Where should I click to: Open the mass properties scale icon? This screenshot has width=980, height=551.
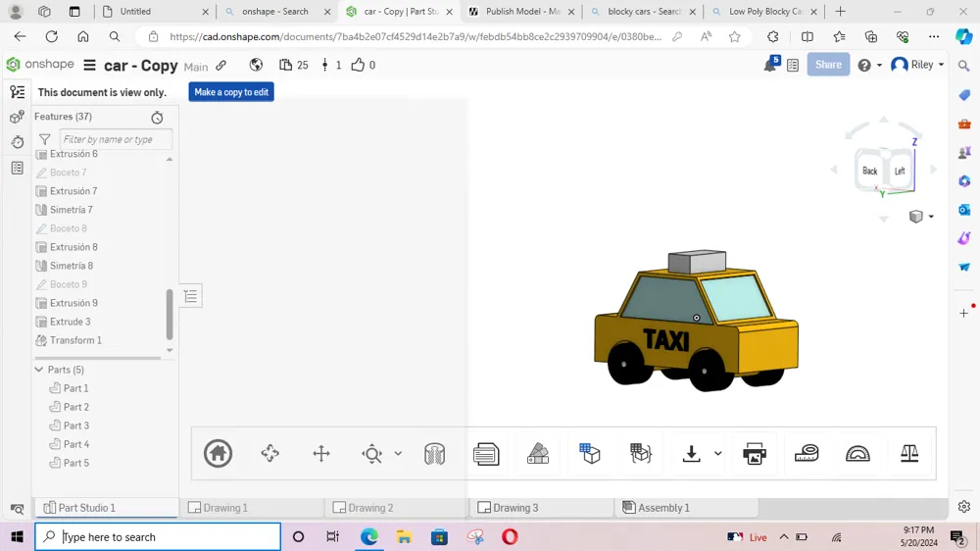tap(909, 454)
